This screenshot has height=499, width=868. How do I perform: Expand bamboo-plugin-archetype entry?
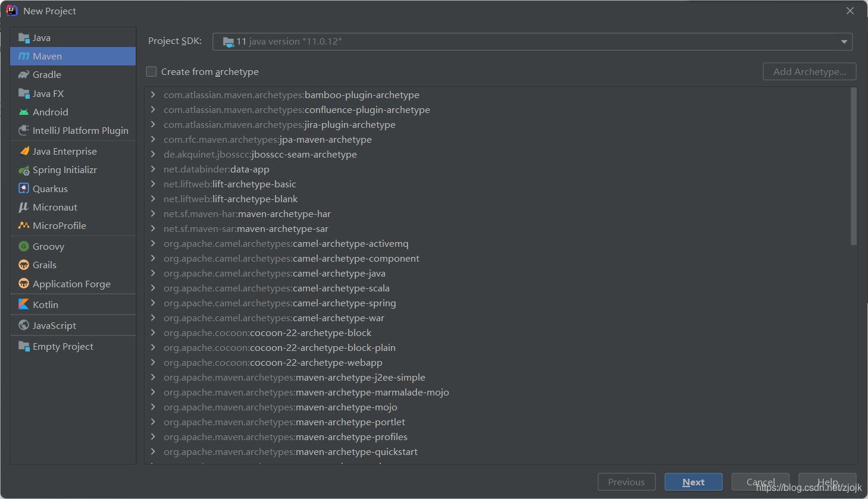click(153, 95)
